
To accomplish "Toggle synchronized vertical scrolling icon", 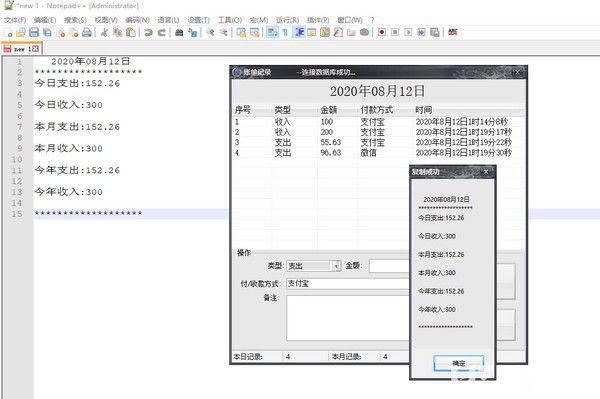I will [241, 33].
